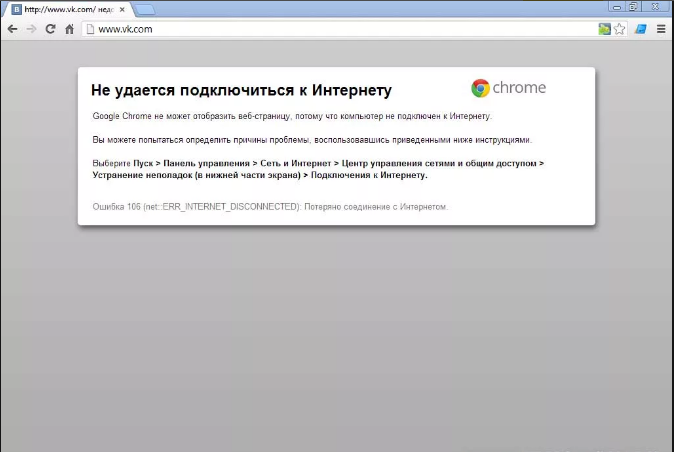Click the text 'Панель управления' in the instructions
Viewport: 674px width, 452px height.
click(x=206, y=163)
